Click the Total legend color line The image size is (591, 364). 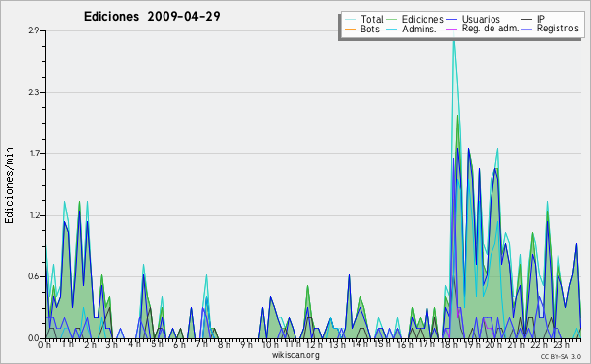350,20
